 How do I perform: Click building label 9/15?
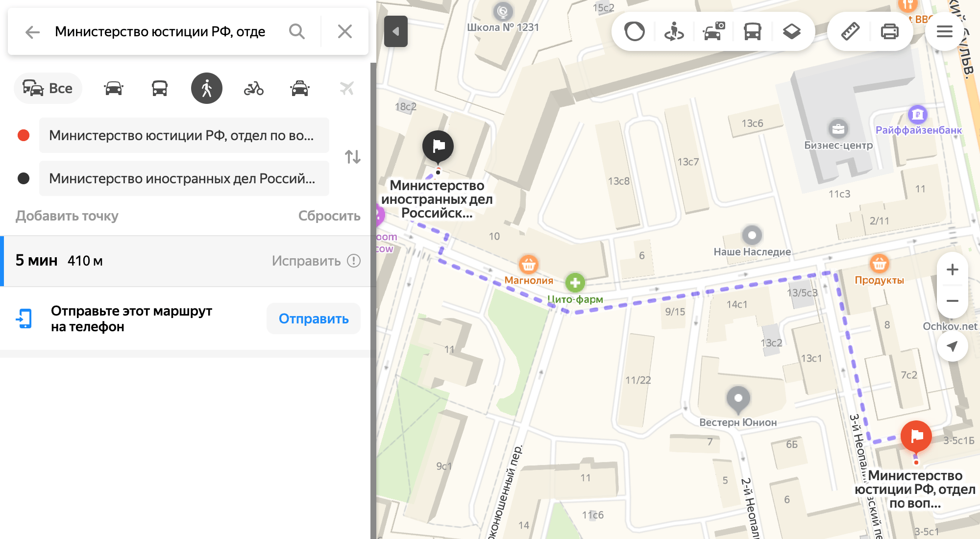point(675,312)
